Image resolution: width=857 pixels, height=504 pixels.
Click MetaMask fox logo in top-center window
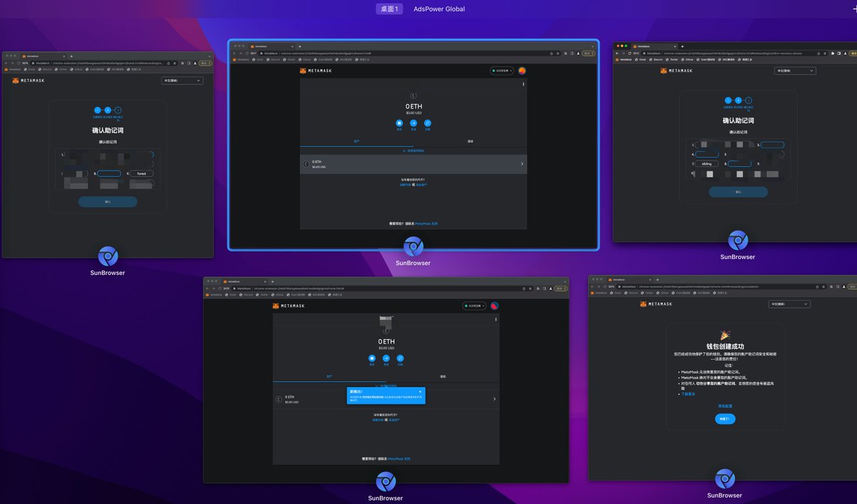point(302,71)
